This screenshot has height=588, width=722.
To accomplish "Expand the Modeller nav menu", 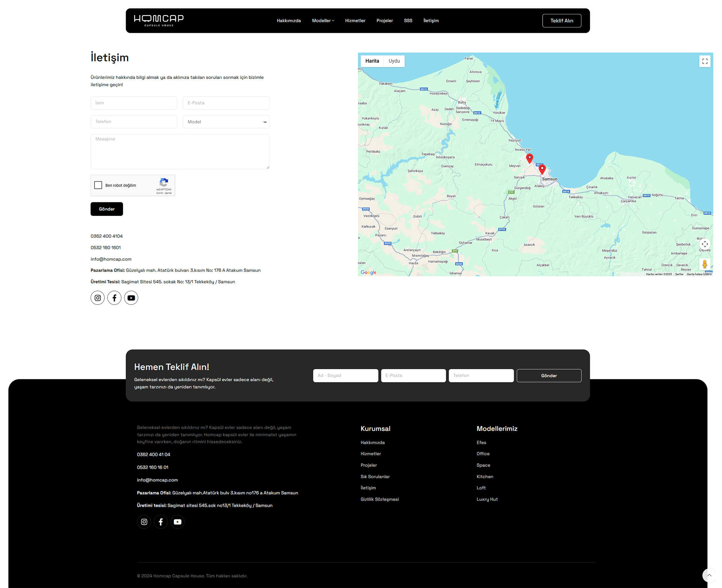I will coord(323,21).
